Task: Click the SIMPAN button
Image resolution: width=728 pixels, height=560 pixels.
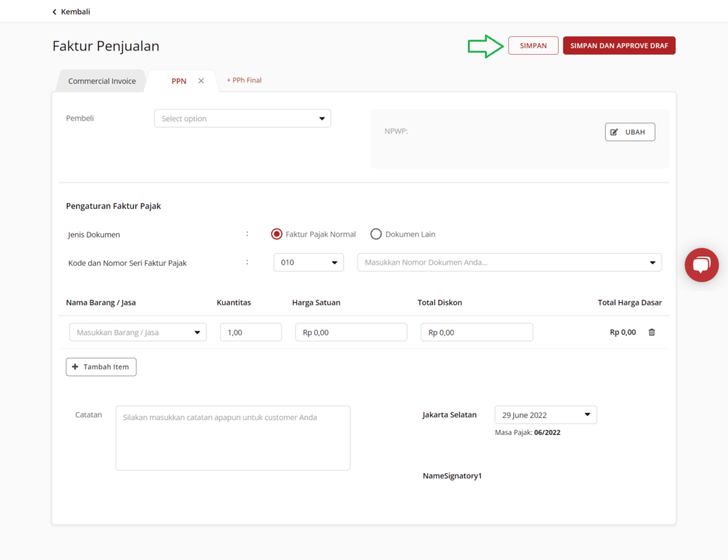Action: point(533,45)
